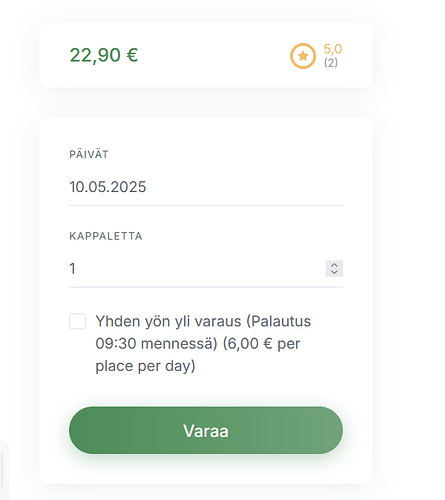The image size is (445, 500).
Task: Click the KAPPALETTA field label
Action: (x=106, y=236)
